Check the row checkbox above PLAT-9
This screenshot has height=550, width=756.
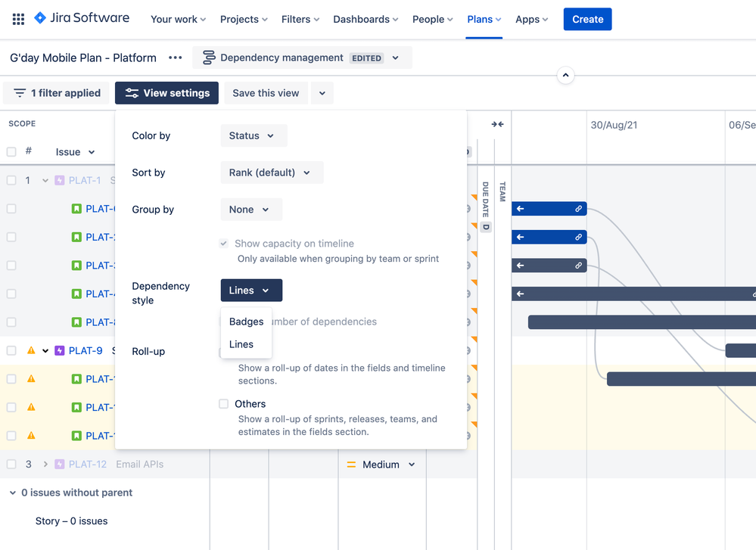click(11, 322)
